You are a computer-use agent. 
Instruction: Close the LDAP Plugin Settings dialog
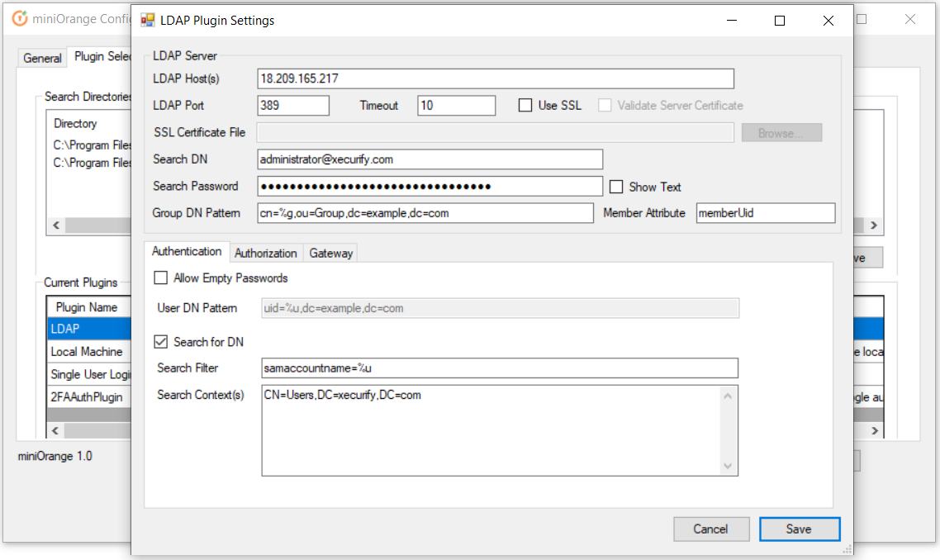[828, 21]
